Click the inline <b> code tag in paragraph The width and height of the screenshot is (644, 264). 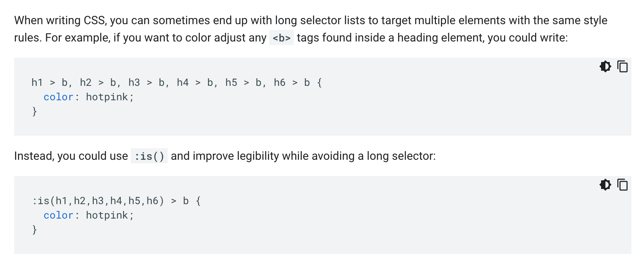coord(282,38)
